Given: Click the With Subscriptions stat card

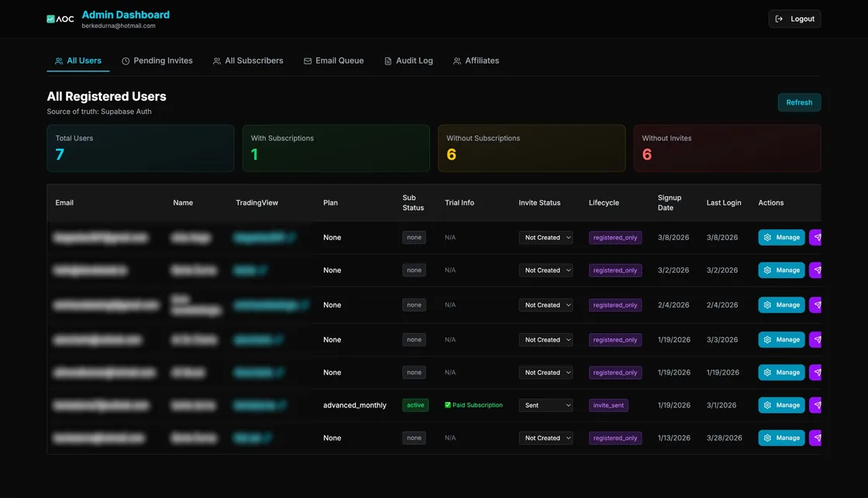Looking at the screenshot, I should point(336,148).
